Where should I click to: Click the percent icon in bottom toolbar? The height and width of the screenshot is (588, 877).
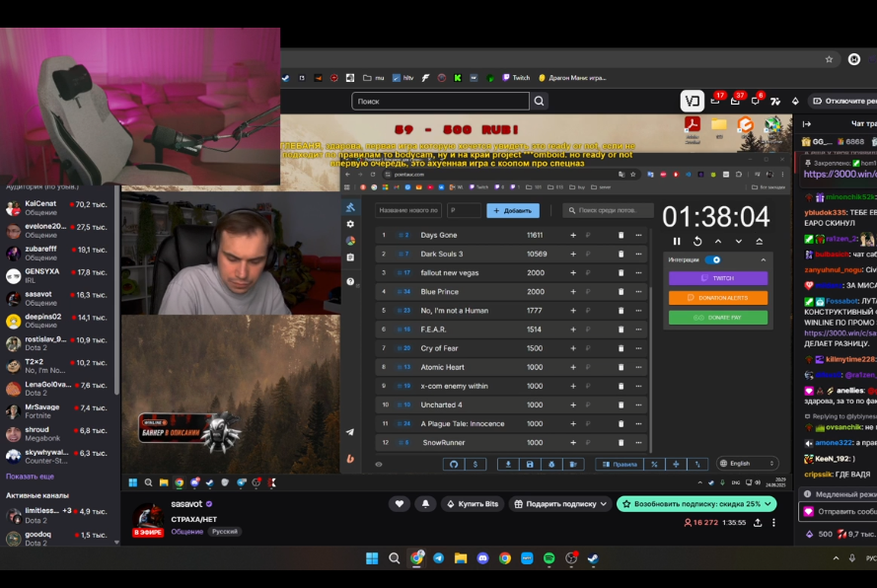(x=654, y=464)
